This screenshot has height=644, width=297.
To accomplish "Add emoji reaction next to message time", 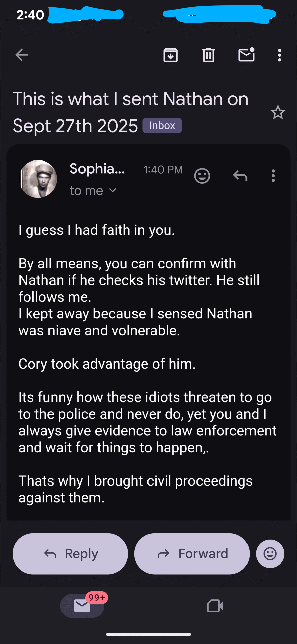I will [x=202, y=176].
